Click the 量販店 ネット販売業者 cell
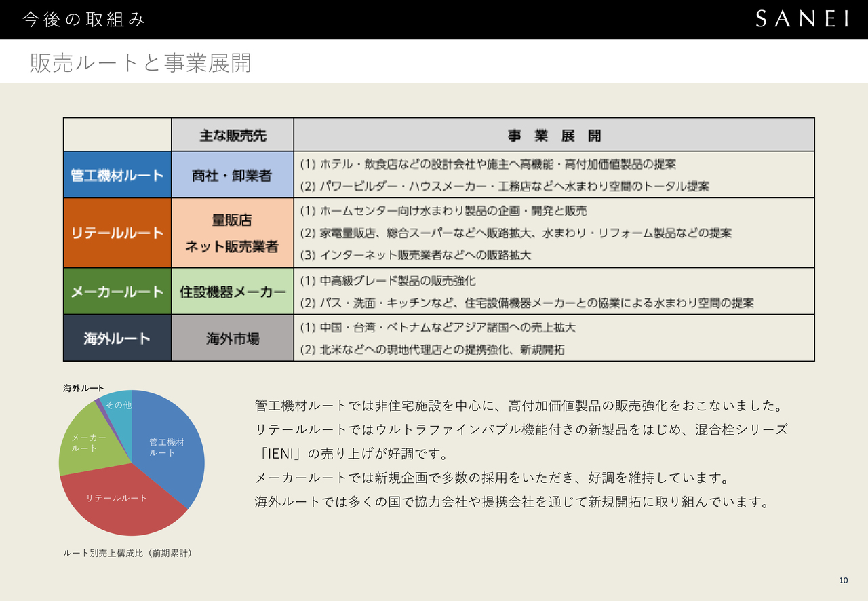Image resolution: width=868 pixels, height=601 pixels. tap(232, 233)
